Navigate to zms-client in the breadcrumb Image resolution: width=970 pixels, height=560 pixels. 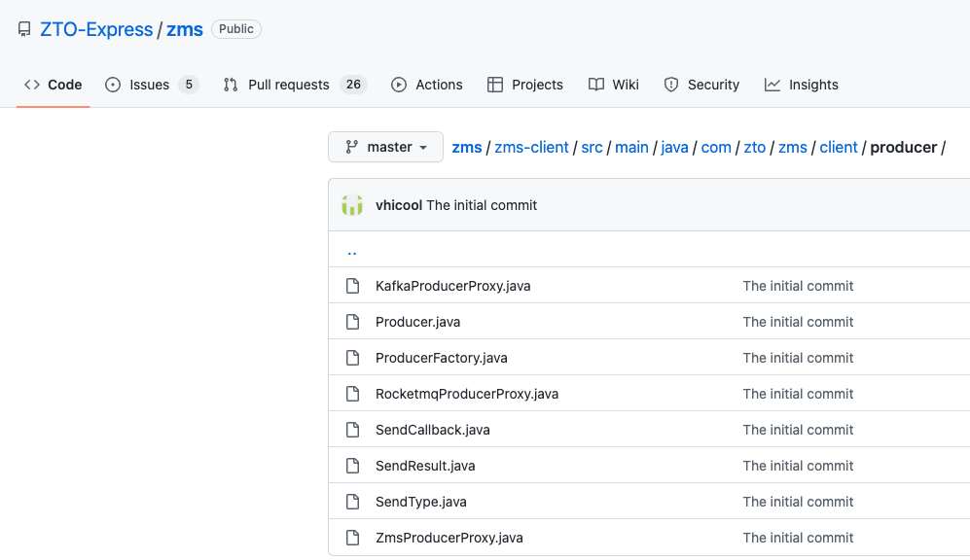(531, 147)
